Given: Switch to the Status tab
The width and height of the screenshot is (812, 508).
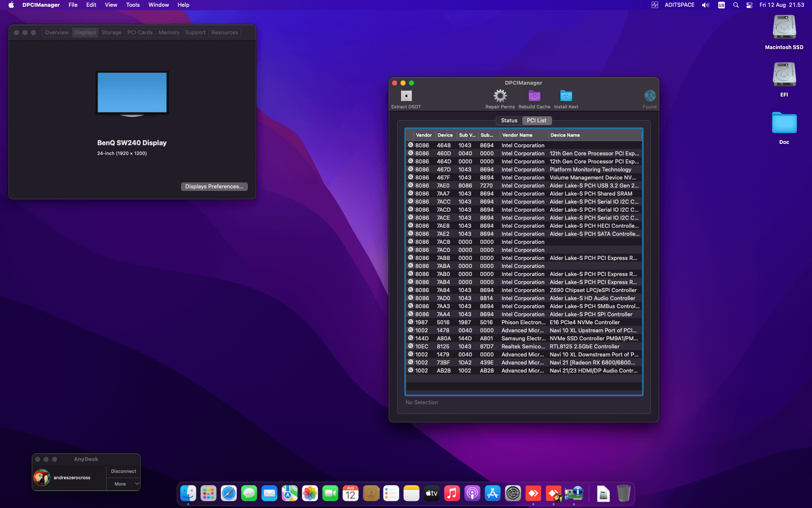Looking at the screenshot, I should click(x=509, y=120).
